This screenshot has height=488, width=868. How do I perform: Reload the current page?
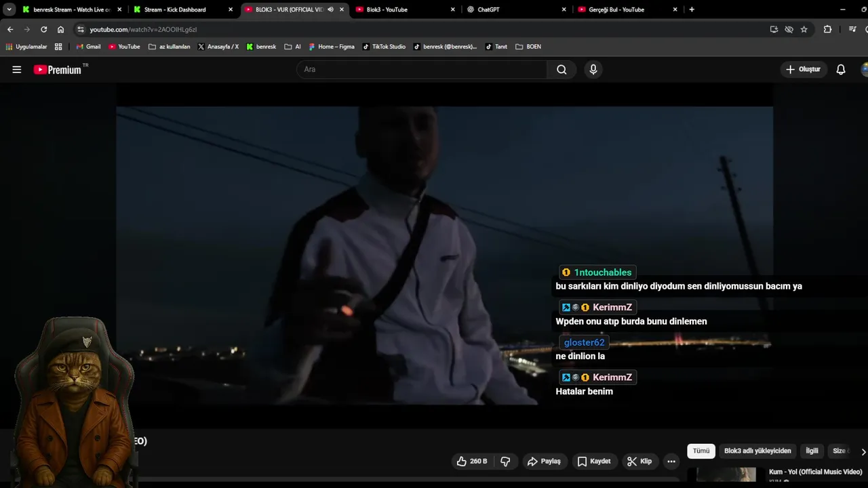pos(44,29)
